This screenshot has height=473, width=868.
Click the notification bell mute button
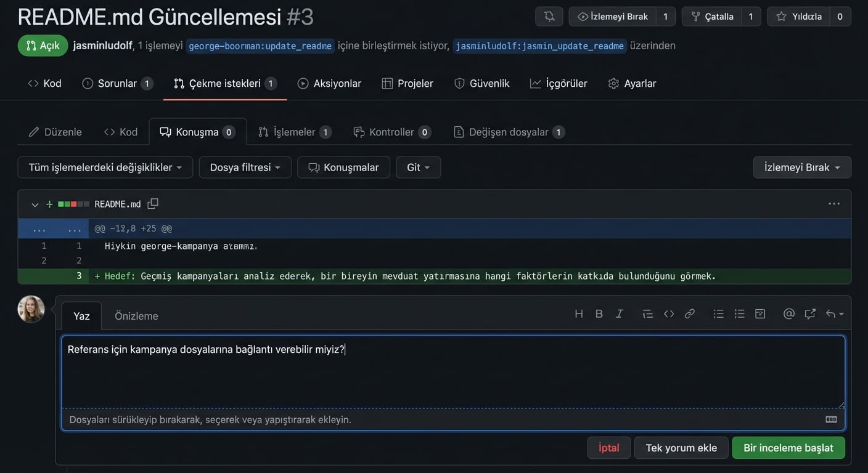pyautogui.click(x=549, y=17)
